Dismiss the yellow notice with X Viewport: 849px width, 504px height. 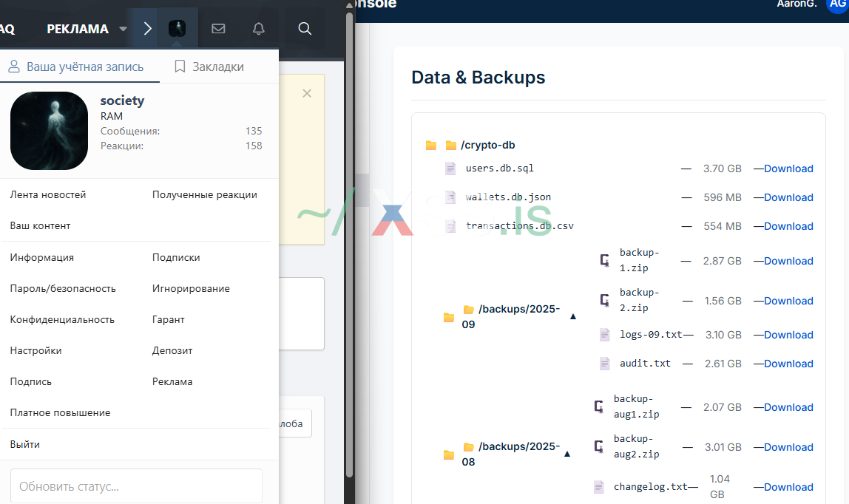click(307, 93)
